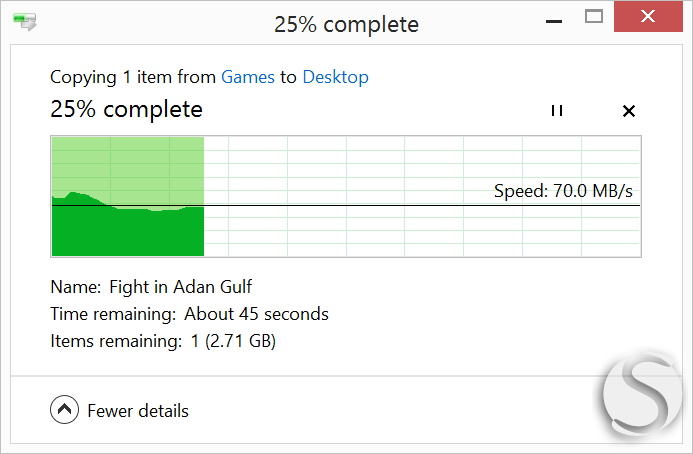Pause the copy operation
This screenshot has height=454, width=693.
point(557,111)
